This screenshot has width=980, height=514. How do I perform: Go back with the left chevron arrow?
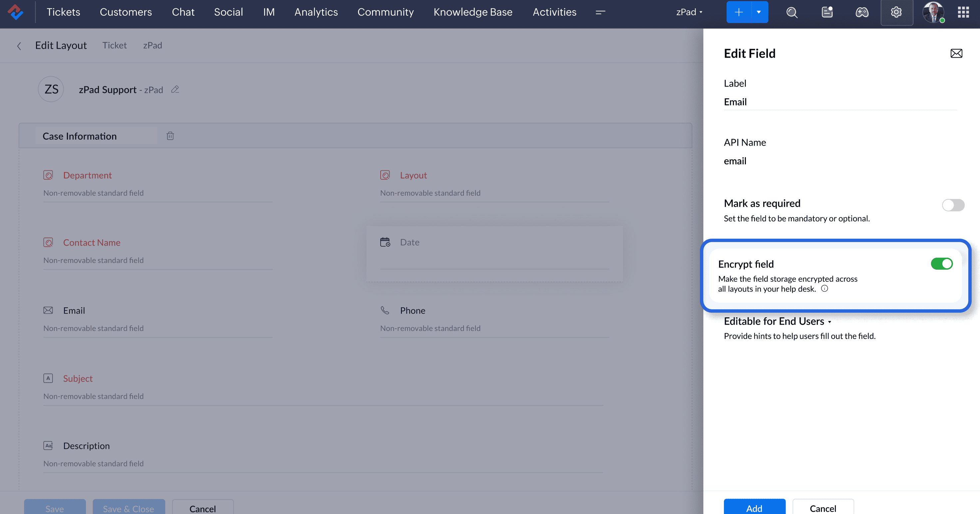click(19, 46)
